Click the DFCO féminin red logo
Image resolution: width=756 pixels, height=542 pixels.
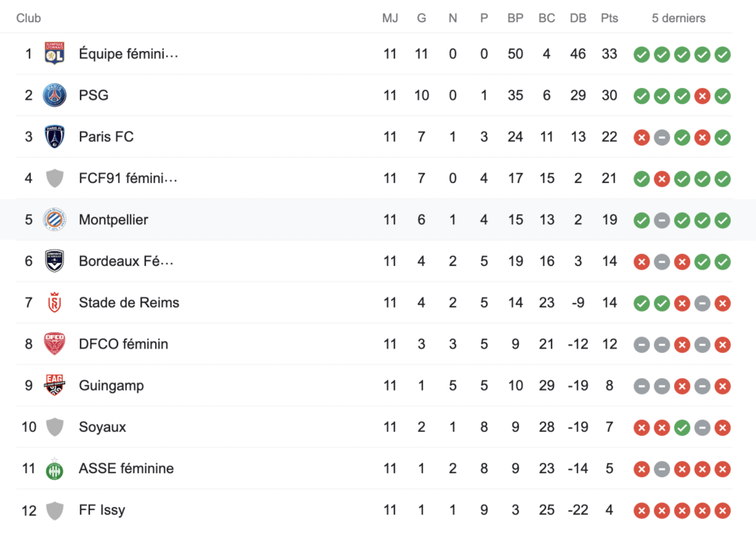point(55,344)
